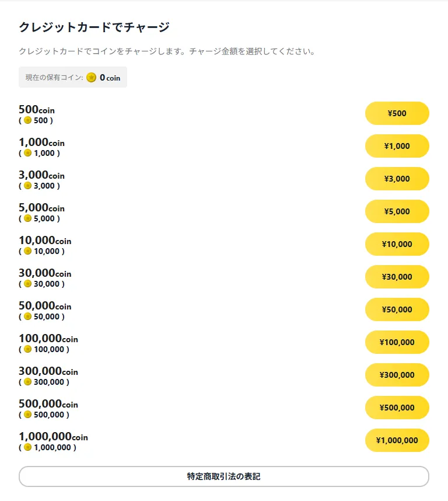Click the coin icon beside current balance
This screenshot has width=448, height=501.
(x=91, y=77)
